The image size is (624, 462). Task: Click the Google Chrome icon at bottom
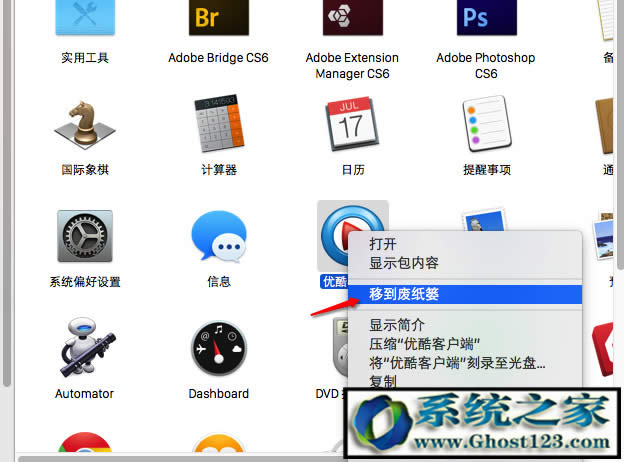[85, 446]
